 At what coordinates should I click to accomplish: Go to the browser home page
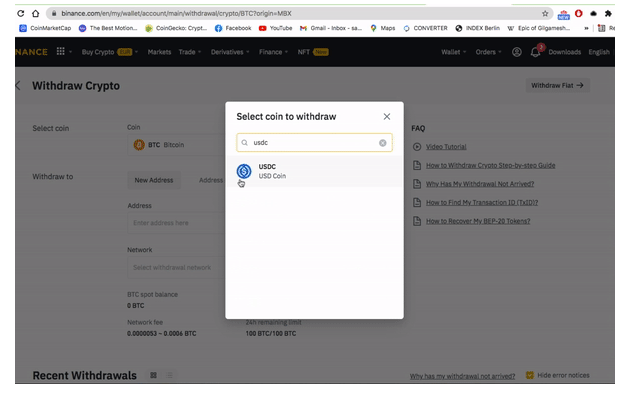tap(36, 13)
